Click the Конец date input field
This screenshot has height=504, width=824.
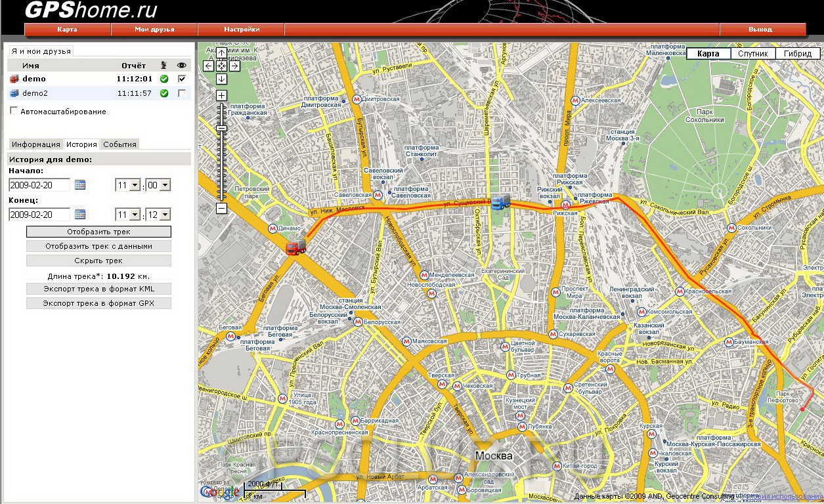click(x=39, y=214)
